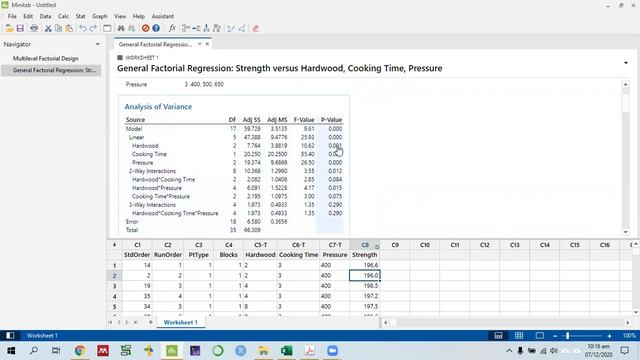Image resolution: width=640 pixels, height=360 pixels.
Task: Click the Cut scissors icon
Action: (48, 28)
